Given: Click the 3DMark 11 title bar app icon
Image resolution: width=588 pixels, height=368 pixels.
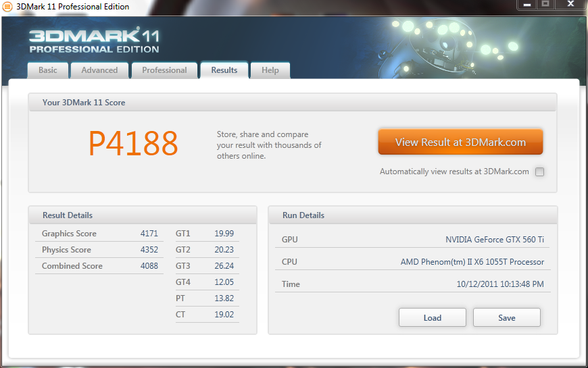Looking at the screenshot, I should [7, 6].
